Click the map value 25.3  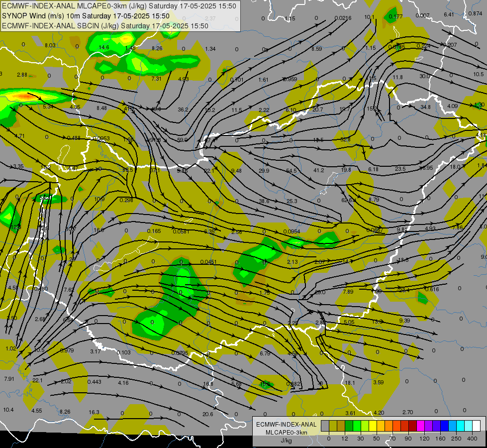coord(292,201)
